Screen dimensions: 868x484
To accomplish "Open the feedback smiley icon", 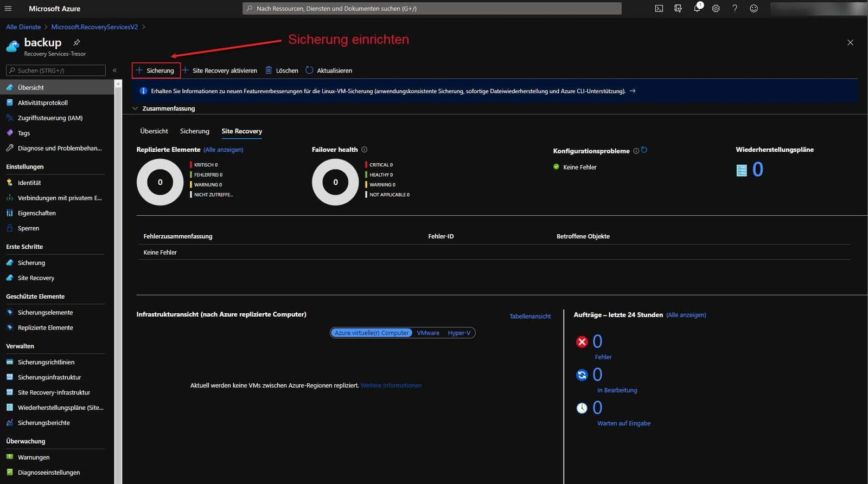I will coord(754,9).
